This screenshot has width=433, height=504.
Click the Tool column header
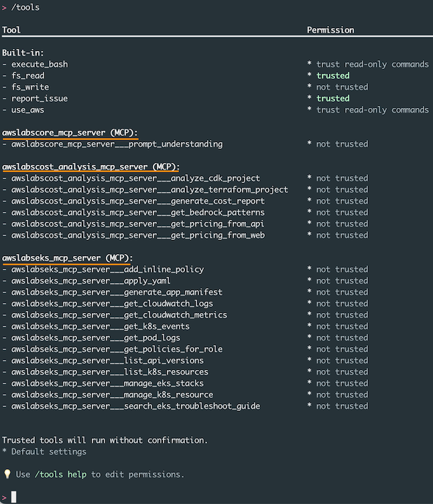pos(11,30)
